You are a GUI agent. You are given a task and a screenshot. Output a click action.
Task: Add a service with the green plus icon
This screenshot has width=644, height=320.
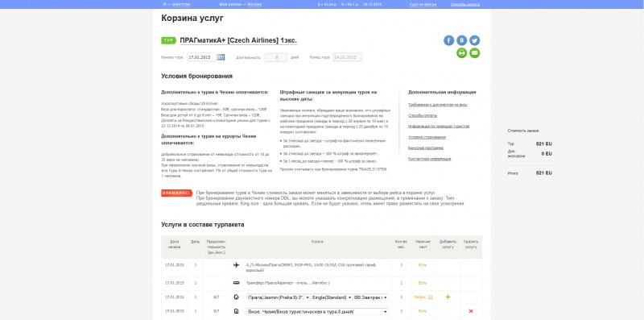coord(448,297)
